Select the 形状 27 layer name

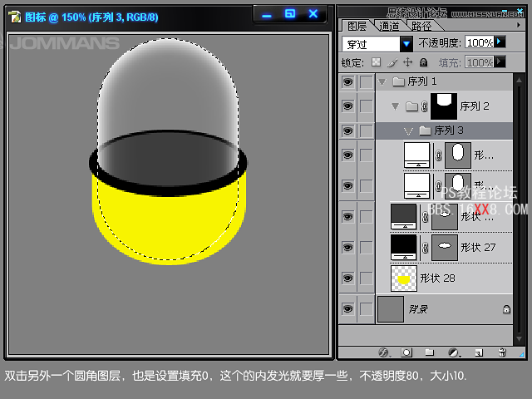pos(477,247)
